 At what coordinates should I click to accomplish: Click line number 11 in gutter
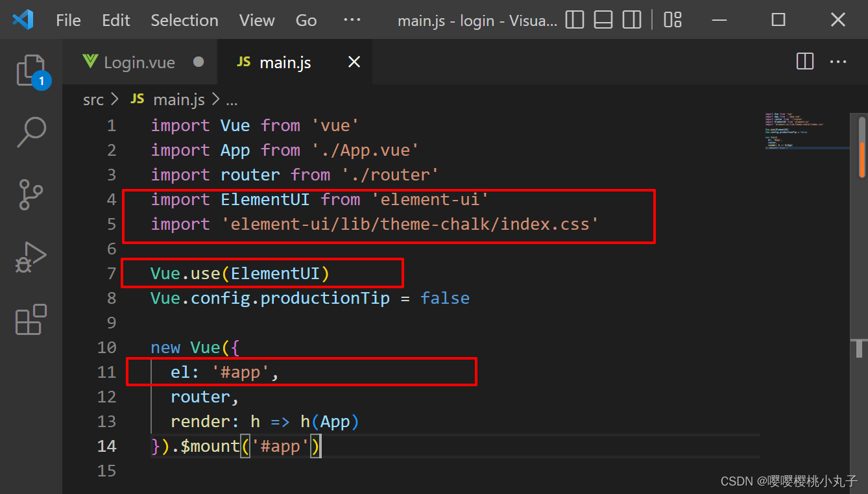pyautogui.click(x=107, y=372)
